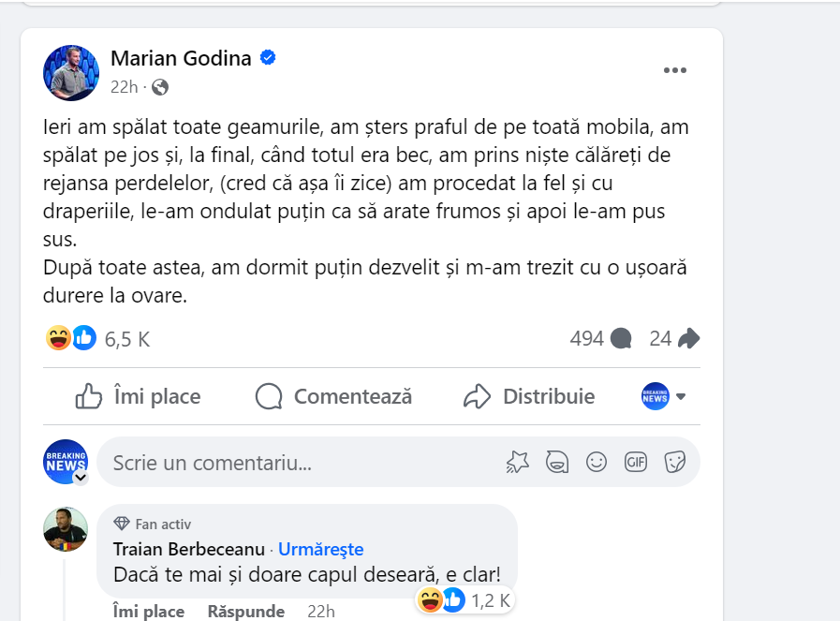
Task: Click the share arrow icon beside 24
Action: 689,338
